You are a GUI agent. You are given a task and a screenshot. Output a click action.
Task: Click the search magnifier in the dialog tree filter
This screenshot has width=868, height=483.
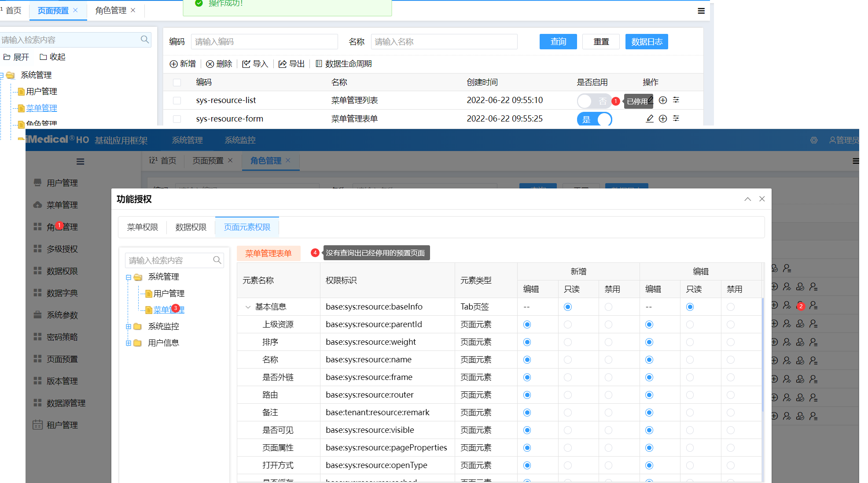pyautogui.click(x=217, y=260)
